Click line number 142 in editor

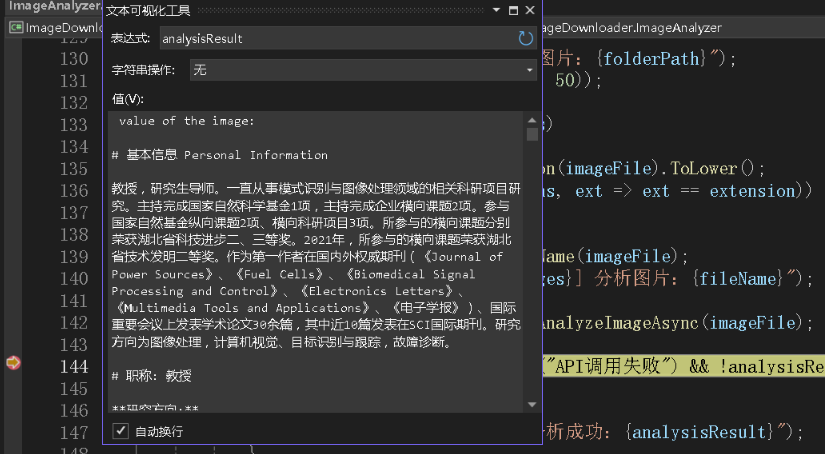point(74,322)
